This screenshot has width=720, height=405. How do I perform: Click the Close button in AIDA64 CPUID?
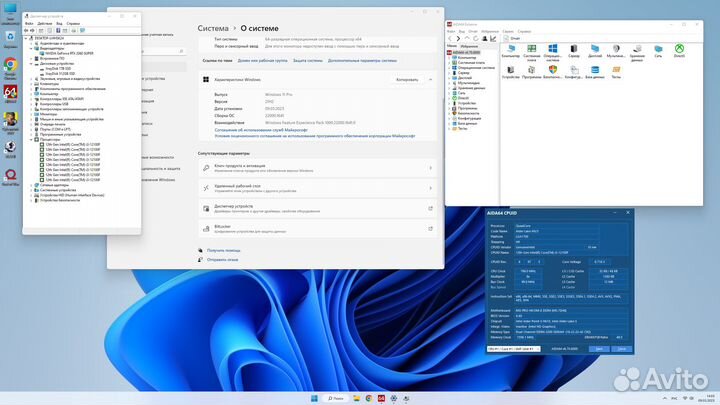click(621, 349)
